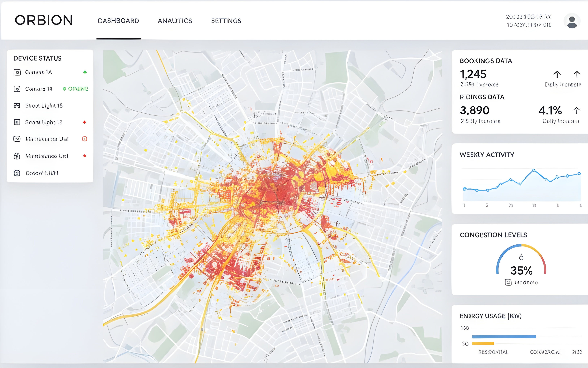Click the first Maintenance Unit device icon
The width and height of the screenshot is (588, 368).
(17, 139)
